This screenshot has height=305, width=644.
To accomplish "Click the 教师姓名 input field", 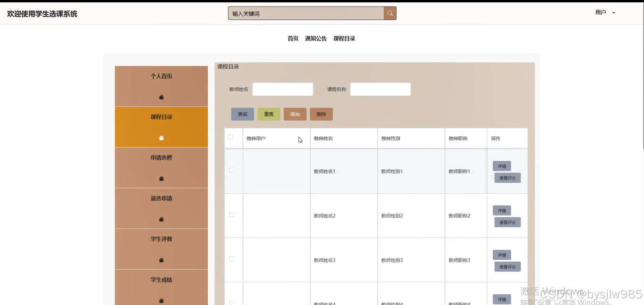I will tap(282, 89).
